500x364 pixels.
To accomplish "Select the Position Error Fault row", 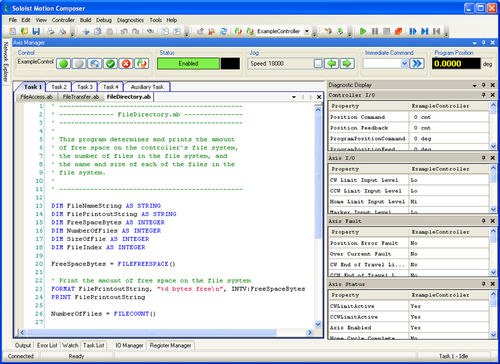I will [x=409, y=243].
